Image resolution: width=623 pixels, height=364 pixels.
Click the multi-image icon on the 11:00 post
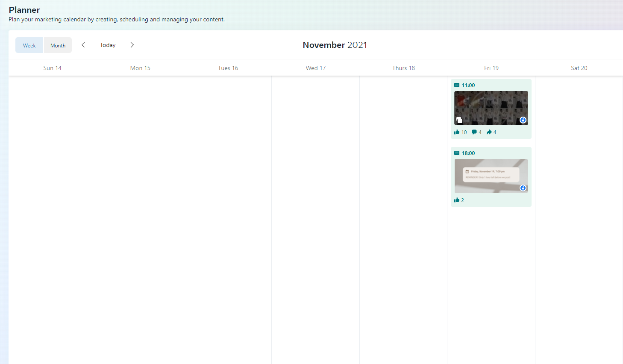pyautogui.click(x=459, y=120)
